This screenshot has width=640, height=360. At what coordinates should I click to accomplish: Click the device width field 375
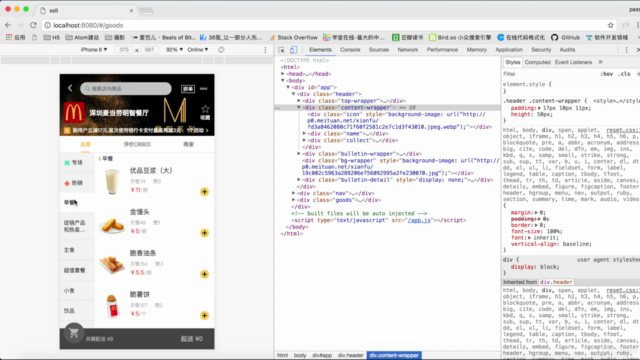click(x=124, y=50)
